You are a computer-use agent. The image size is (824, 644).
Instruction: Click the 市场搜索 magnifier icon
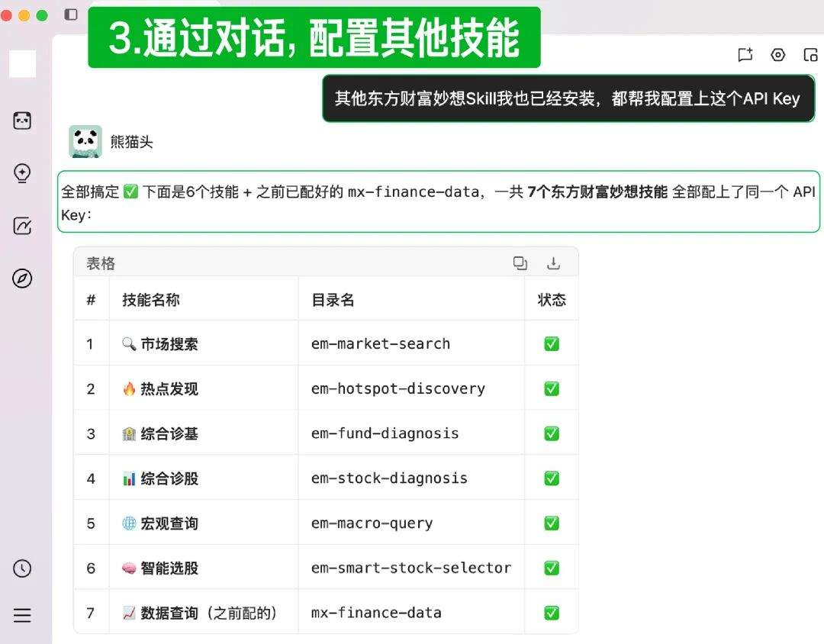(x=129, y=344)
